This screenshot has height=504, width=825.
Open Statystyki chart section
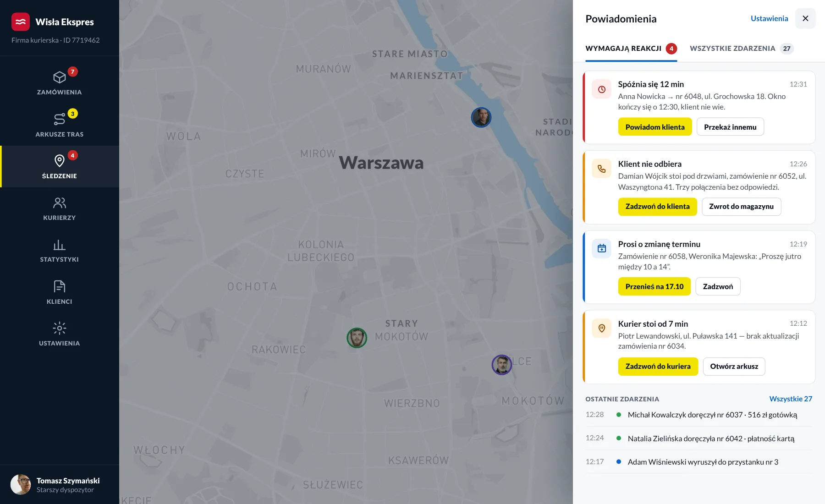pos(60,250)
